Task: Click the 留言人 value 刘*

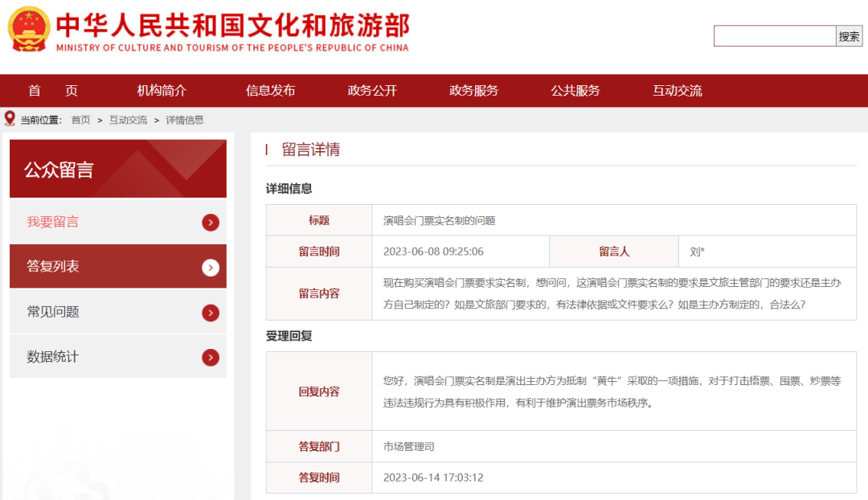Action: [x=697, y=252]
